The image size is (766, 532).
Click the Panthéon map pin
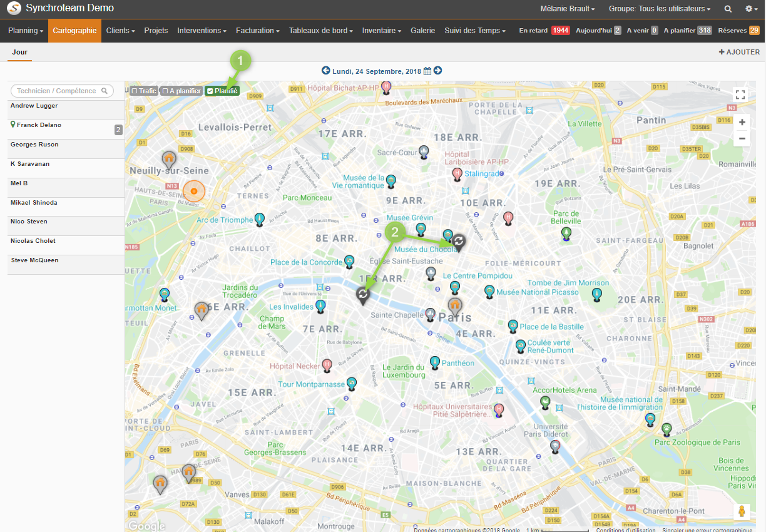point(435,362)
